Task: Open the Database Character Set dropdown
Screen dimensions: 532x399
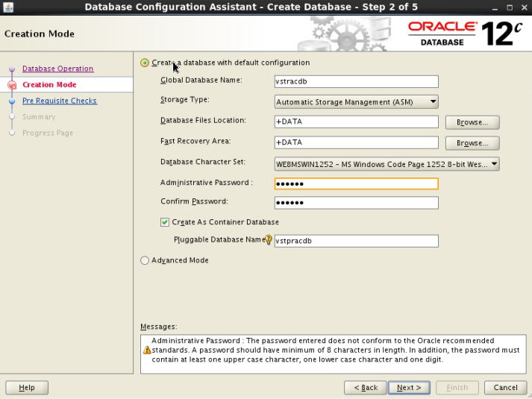Action: tap(387, 164)
